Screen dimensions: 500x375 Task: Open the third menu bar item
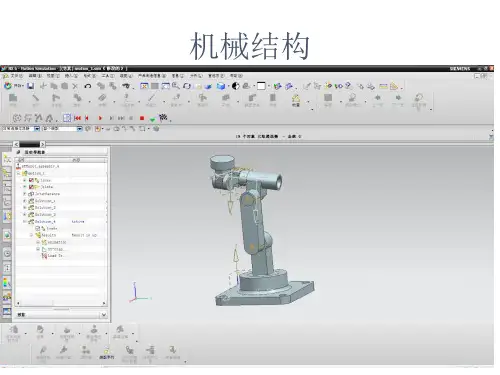point(53,76)
